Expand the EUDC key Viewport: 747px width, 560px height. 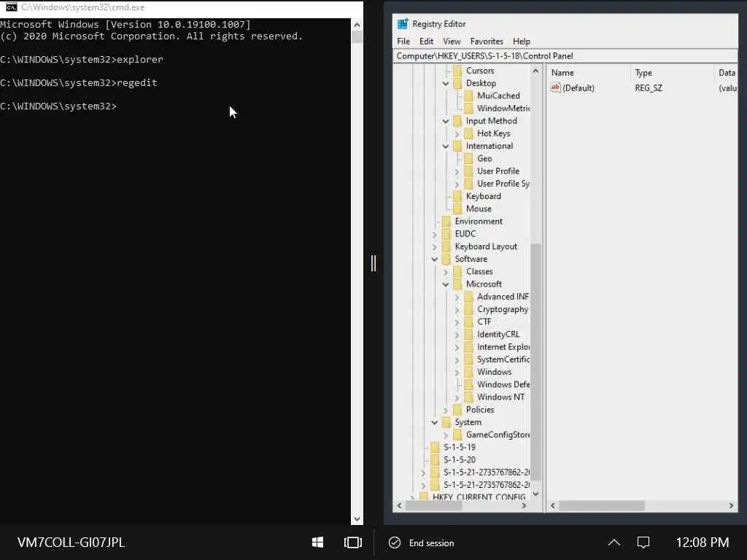[435, 234]
